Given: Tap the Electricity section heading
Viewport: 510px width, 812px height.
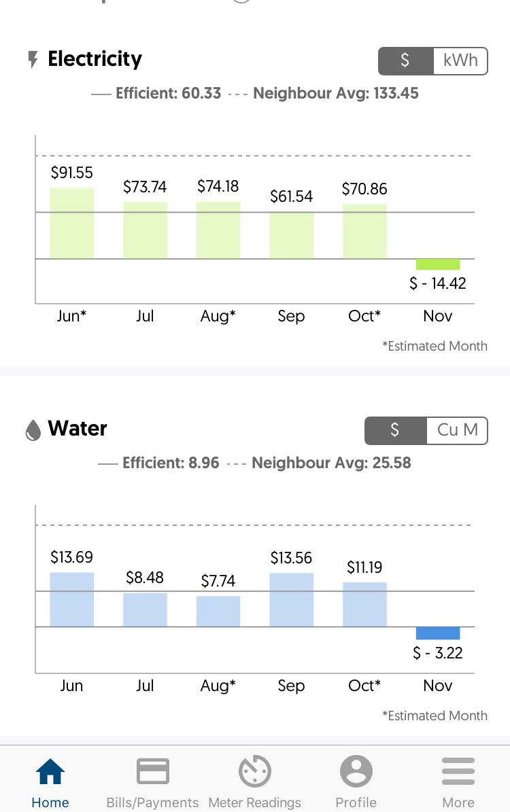Looking at the screenshot, I should pyautogui.click(x=95, y=60).
